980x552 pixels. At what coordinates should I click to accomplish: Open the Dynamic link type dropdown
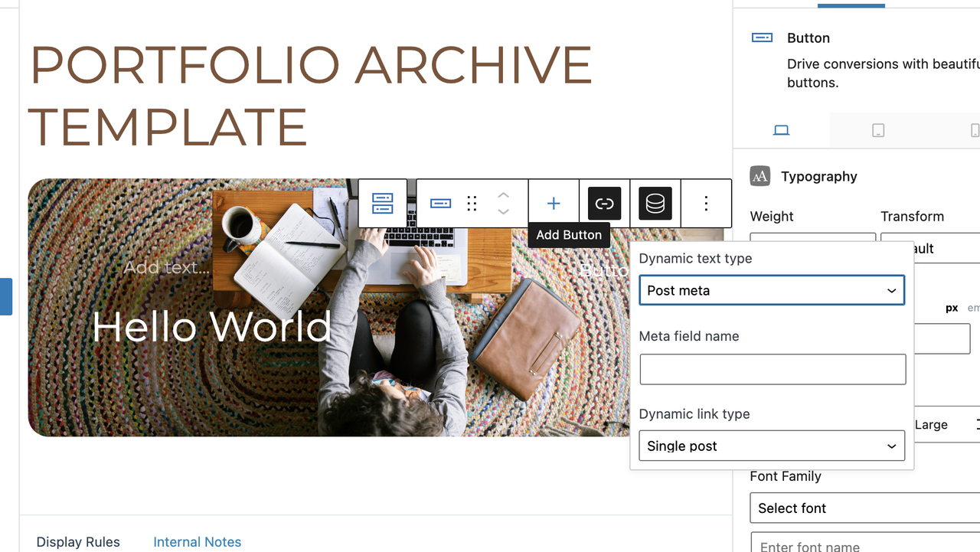coord(772,446)
